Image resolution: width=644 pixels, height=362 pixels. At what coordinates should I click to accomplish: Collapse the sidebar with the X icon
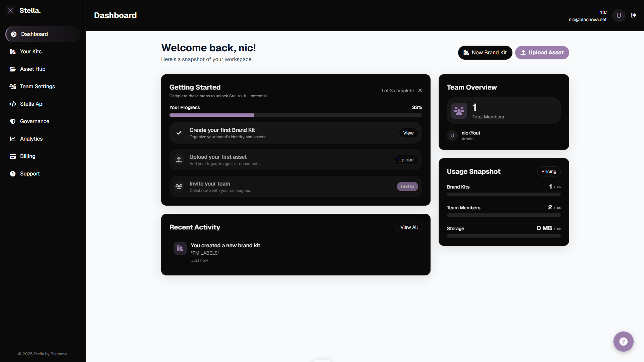(x=10, y=10)
